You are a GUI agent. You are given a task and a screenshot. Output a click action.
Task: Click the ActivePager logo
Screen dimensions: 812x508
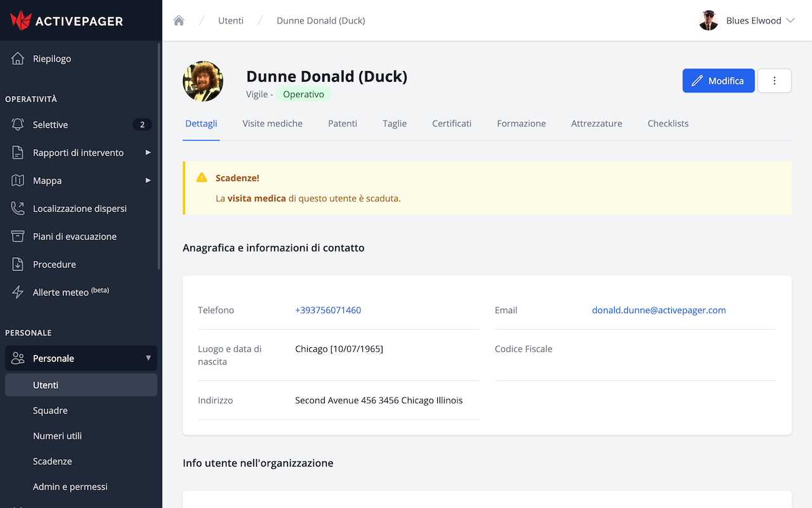[x=67, y=20]
